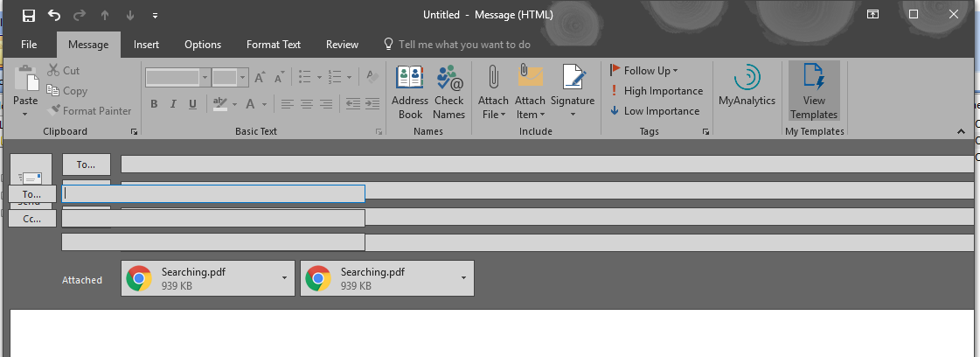Open the Format Text tab
980x357 pixels.
(x=273, y=45)
